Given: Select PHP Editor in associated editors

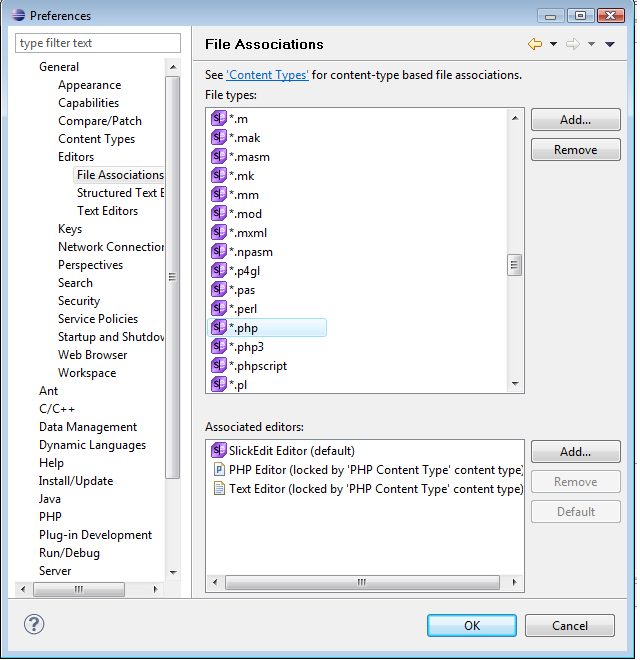Looking at the screenshot, I should (376, 470).
